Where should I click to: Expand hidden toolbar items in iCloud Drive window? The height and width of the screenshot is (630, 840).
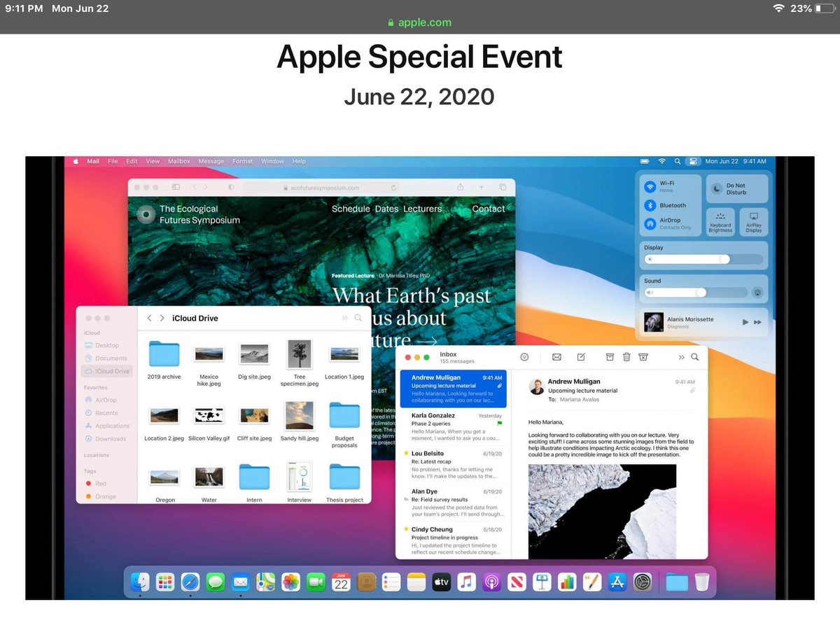(x=344, y=318)
